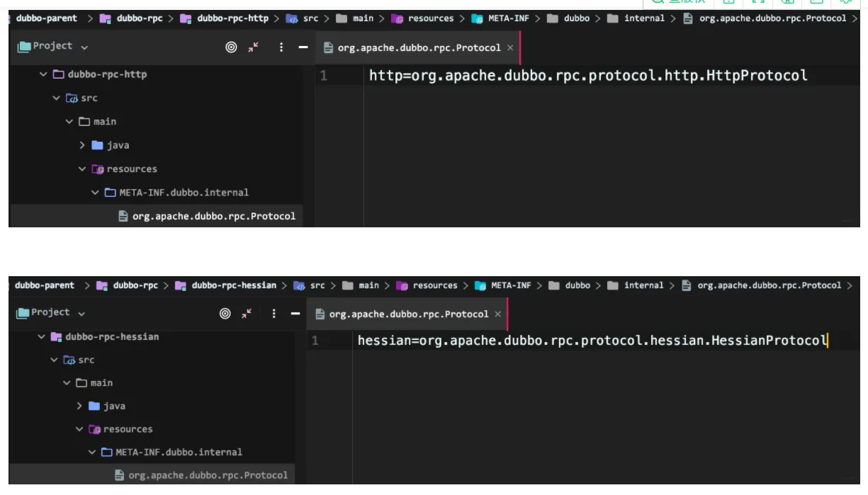Click dubbo-parent breadcrumb preceding dubbo-rpc-http

(47, 18)
